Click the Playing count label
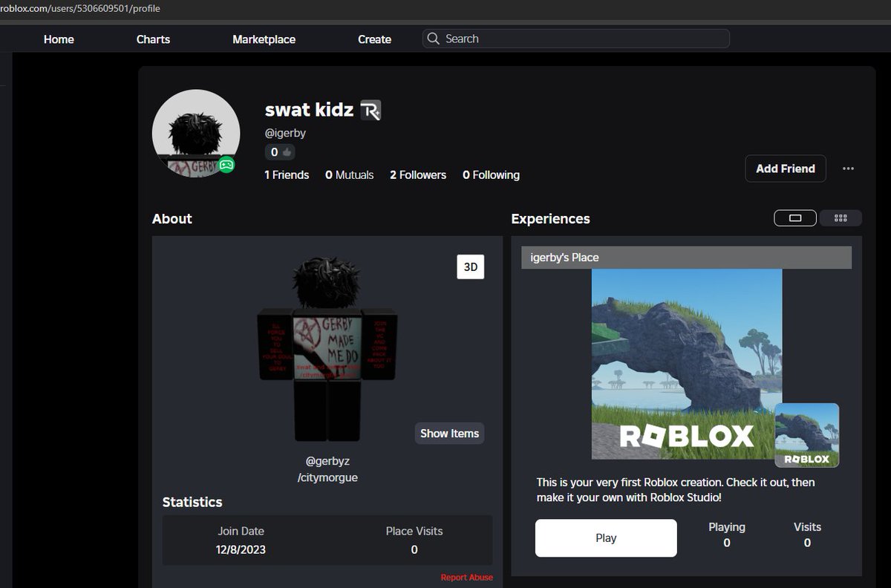The image size is (891, 588). [727, 526]
